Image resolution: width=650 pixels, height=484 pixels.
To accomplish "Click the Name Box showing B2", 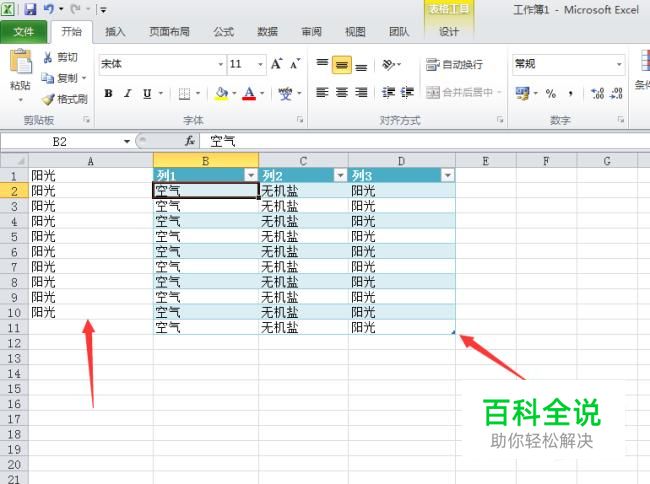I will 61,142.
